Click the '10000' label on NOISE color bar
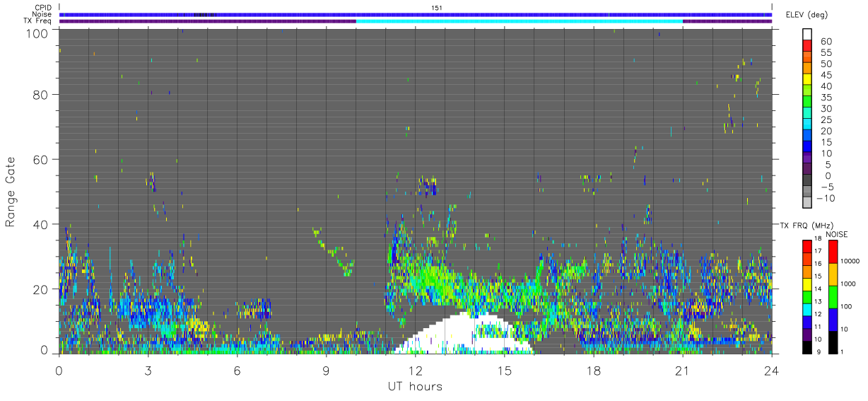This screenshot has height=401, width=868. 850,261
